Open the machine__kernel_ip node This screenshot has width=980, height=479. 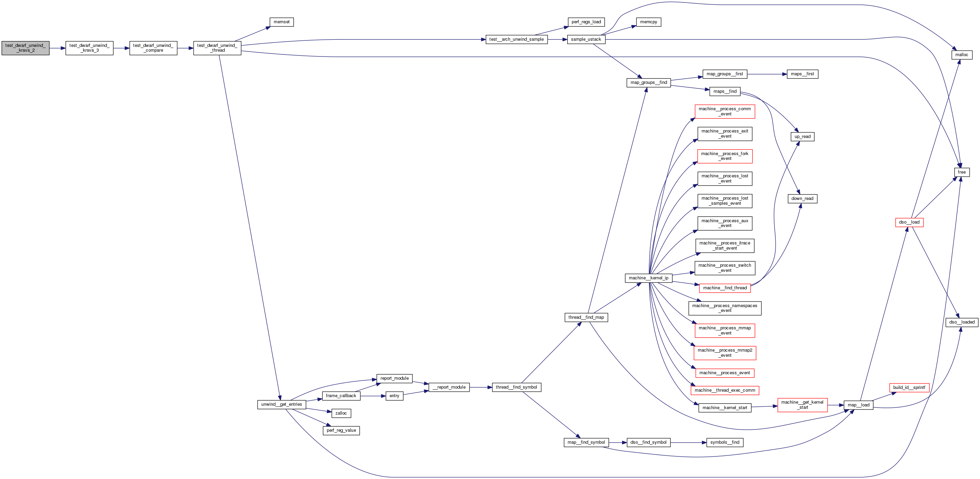tap(648, 278)
